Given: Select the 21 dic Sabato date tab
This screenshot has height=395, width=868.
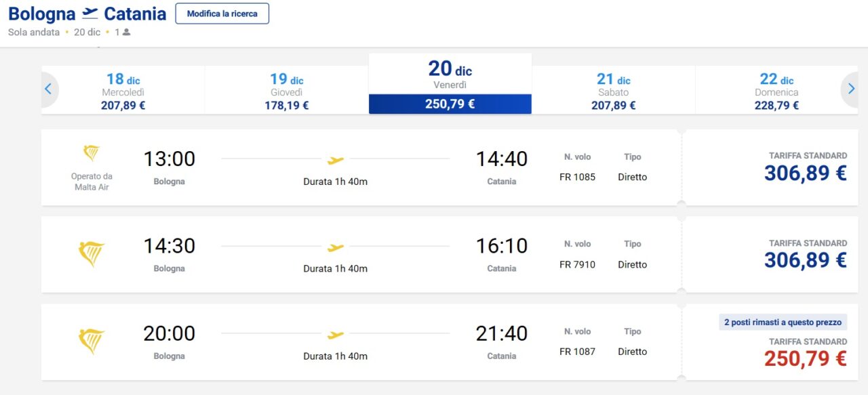Looking at the screenshot, I should 614,90.
